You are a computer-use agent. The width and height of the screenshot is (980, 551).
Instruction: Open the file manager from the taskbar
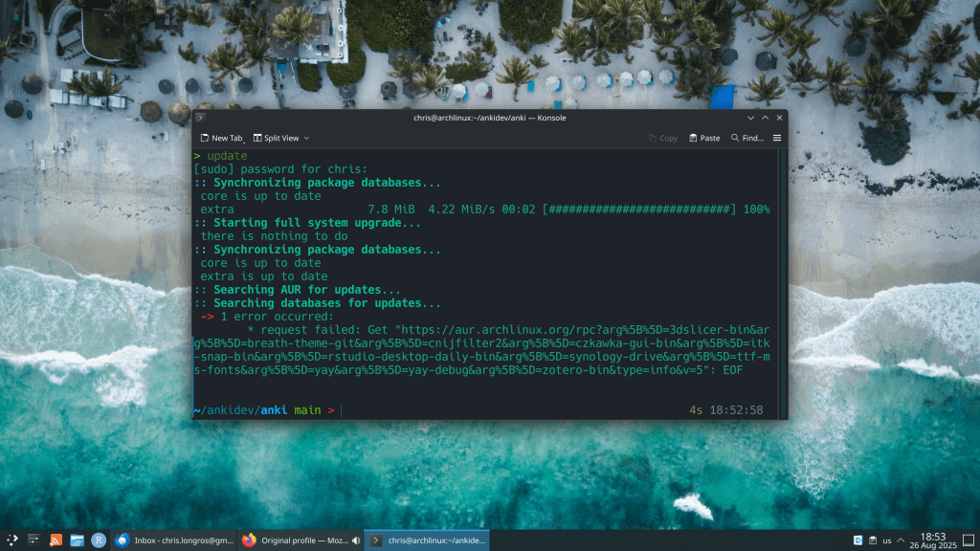[x=77, y=540]
